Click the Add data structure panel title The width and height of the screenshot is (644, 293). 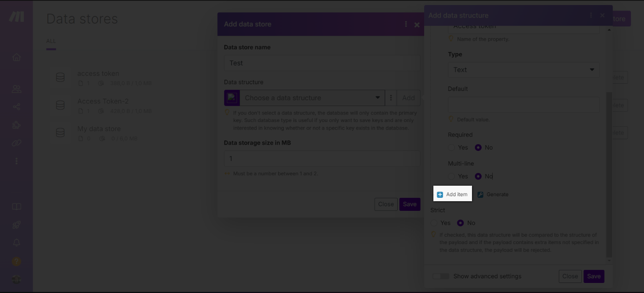[x=459, y=16]
